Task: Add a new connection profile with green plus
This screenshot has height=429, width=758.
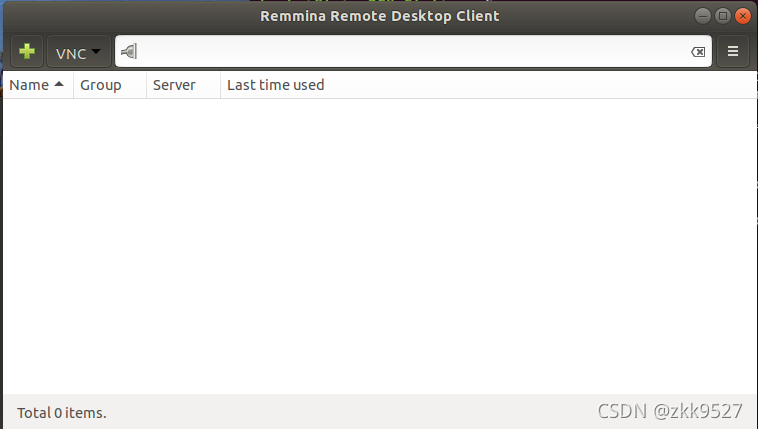Action: pos(27,51)
